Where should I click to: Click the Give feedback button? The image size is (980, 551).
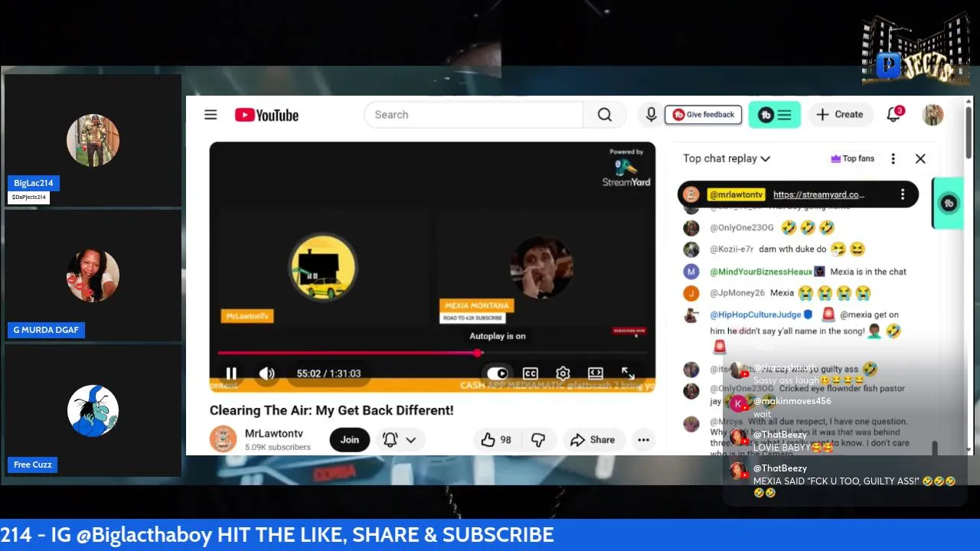click(703, 115)
